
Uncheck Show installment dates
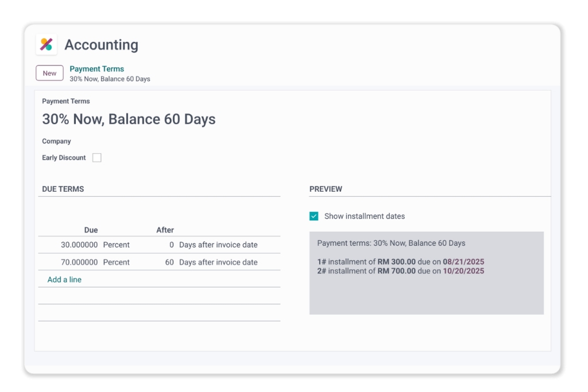314,216
